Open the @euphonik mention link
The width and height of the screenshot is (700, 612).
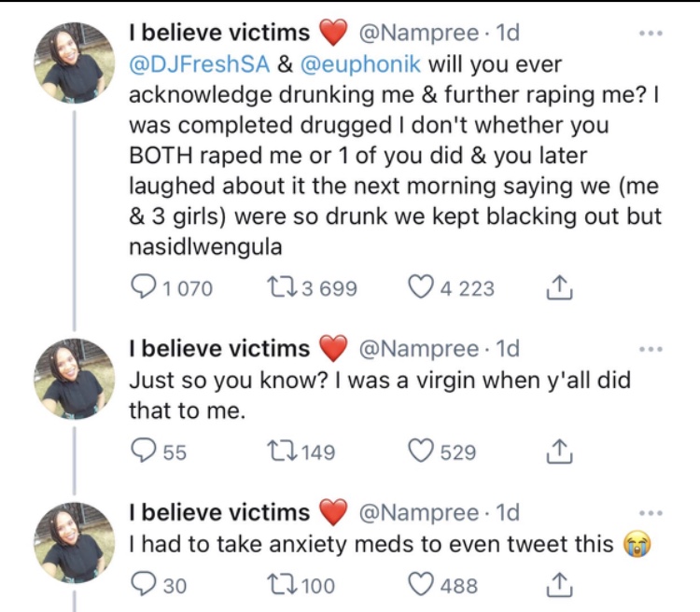tap(360, 64)
